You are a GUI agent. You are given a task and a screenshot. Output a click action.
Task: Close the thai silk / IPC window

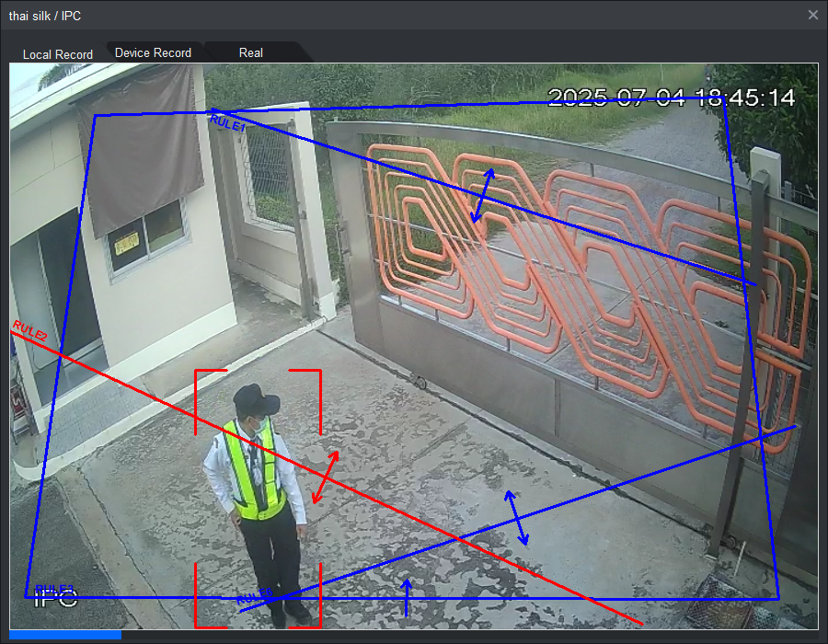pos(812,15)
